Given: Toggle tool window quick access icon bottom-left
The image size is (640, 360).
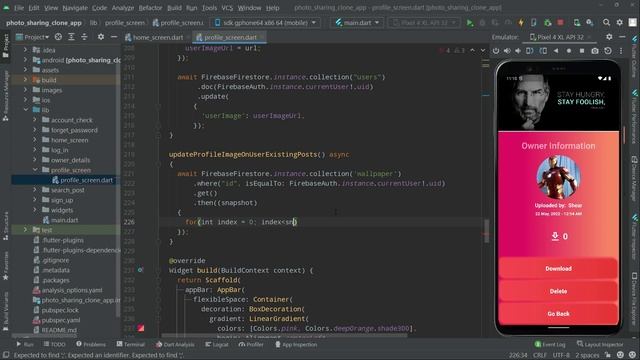Looking at the screenshot, I should point(5,355).
